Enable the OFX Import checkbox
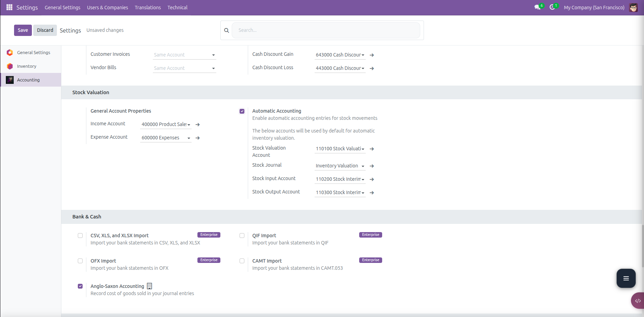Image resolution: width=644 pixels, height=317 pixels. [80, 261]
